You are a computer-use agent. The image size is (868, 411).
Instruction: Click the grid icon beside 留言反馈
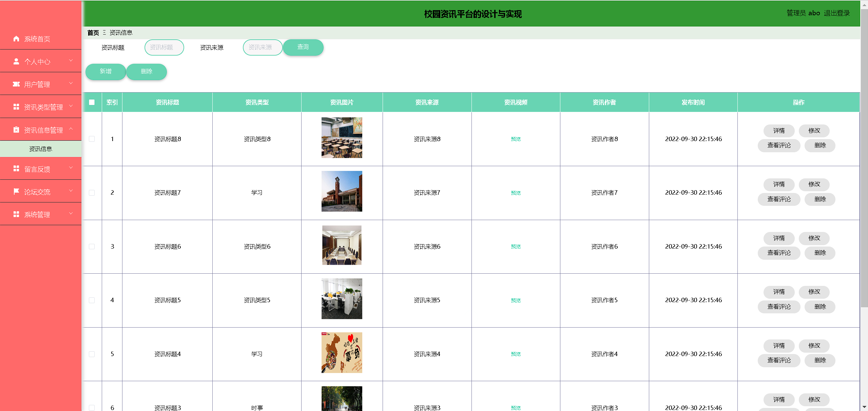(16, 169)
